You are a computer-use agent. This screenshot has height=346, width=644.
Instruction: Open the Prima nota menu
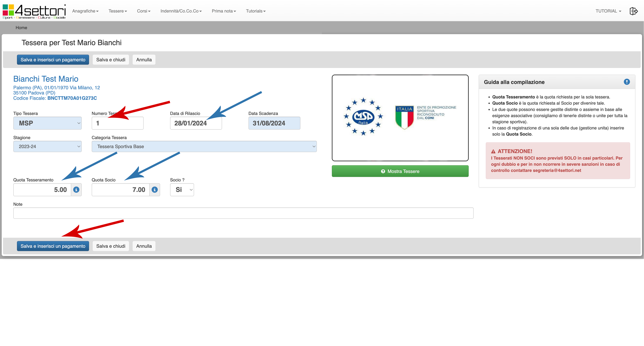(x=224, y=11)
